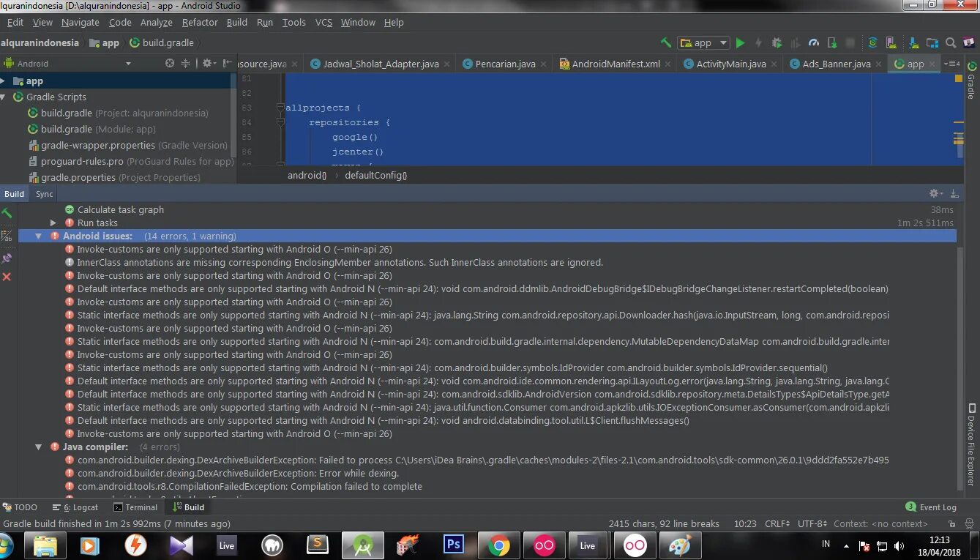This screenshot has width=980, height=560.
Task: Select 'Compilation failed to complete' row
Action: pos(244,486)
